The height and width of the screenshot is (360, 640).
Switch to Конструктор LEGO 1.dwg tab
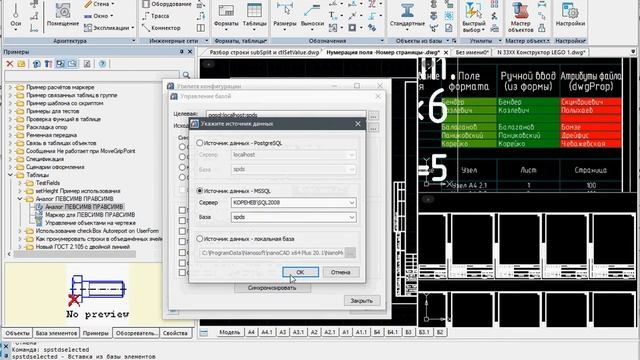coord(541,52)
